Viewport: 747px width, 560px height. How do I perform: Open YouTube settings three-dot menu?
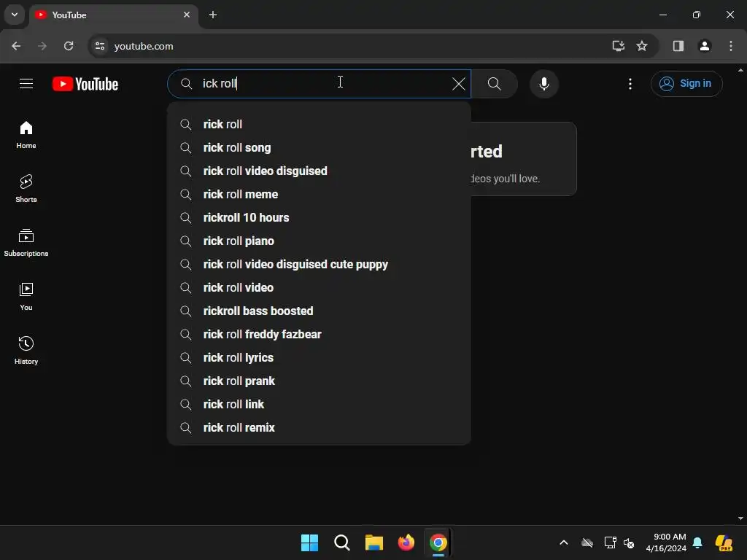630,84
